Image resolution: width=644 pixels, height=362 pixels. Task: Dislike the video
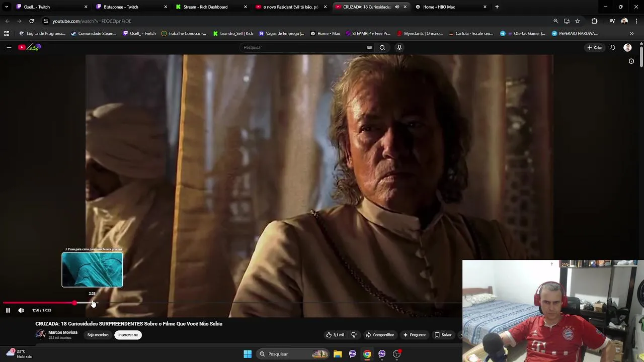coord(354,335)
